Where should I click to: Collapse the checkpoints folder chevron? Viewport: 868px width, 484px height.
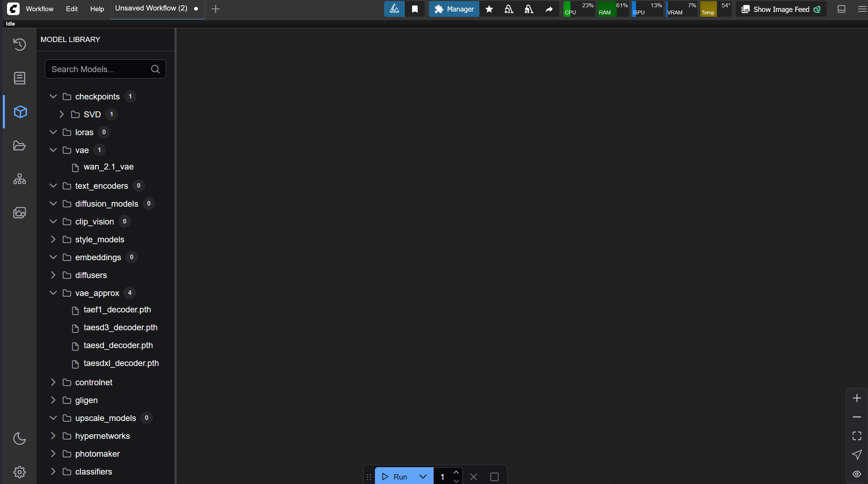53,96
